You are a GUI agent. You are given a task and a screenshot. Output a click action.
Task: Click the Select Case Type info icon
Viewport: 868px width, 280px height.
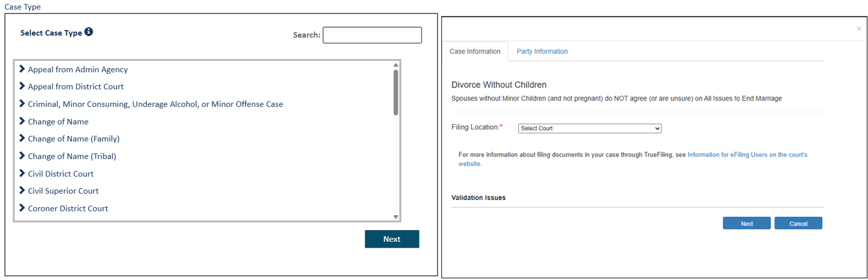(89, 32)
